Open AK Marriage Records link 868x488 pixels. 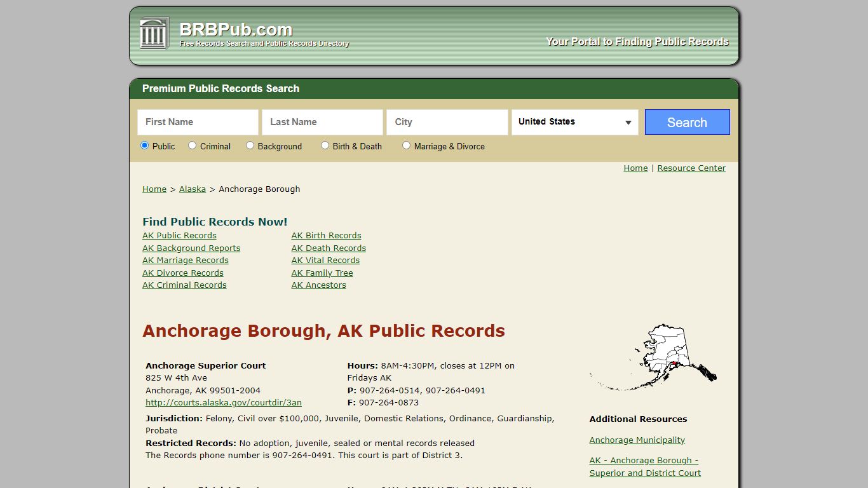point(186,261)
